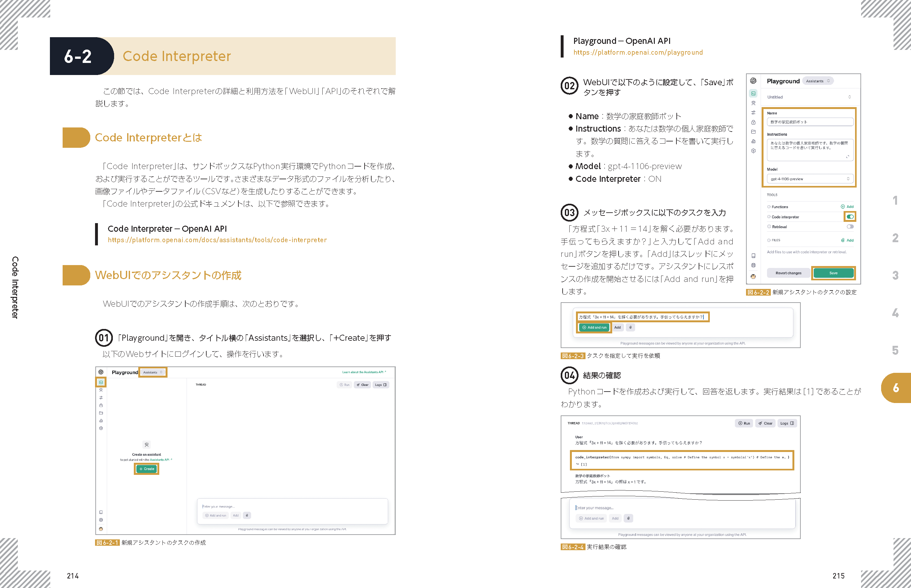
Task: Open the gpt-4-1106-preview model dropdown
Action: pos(810,179)
